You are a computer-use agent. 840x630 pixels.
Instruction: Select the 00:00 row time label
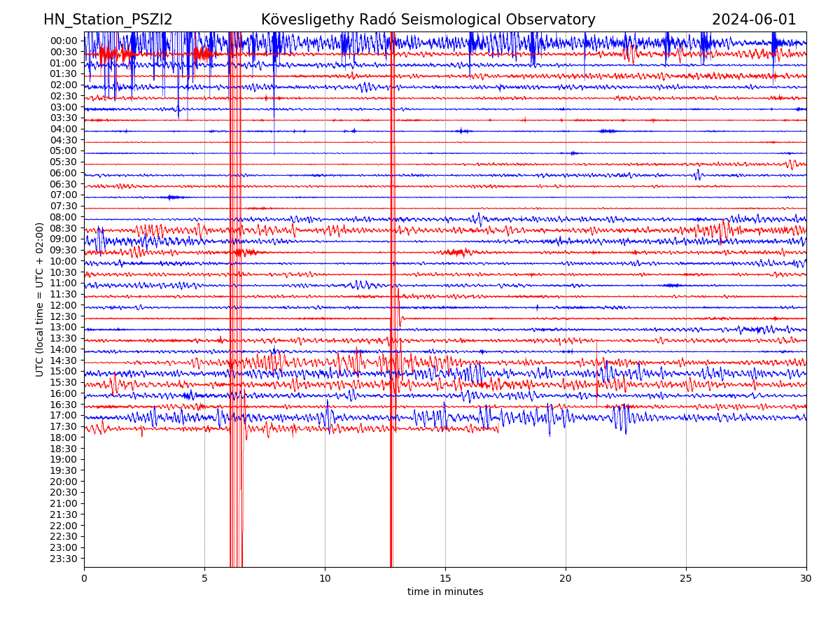(63, 41)
